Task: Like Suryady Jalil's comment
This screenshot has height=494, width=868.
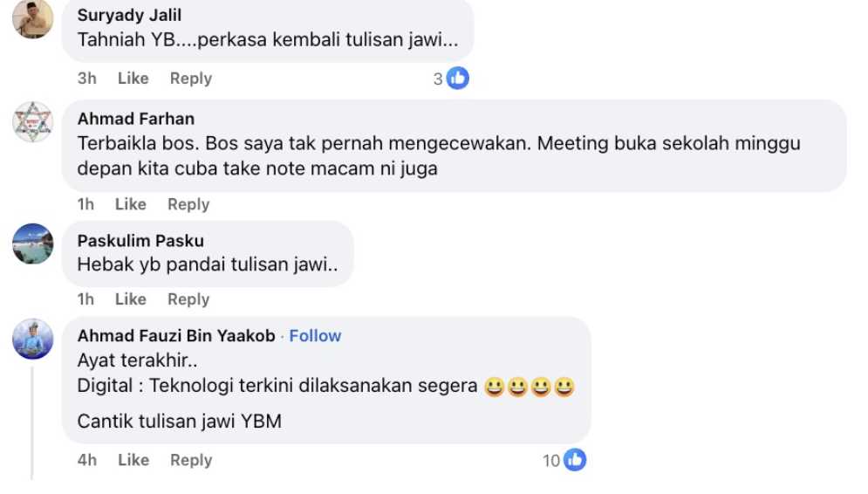Action: coord(133,78)
